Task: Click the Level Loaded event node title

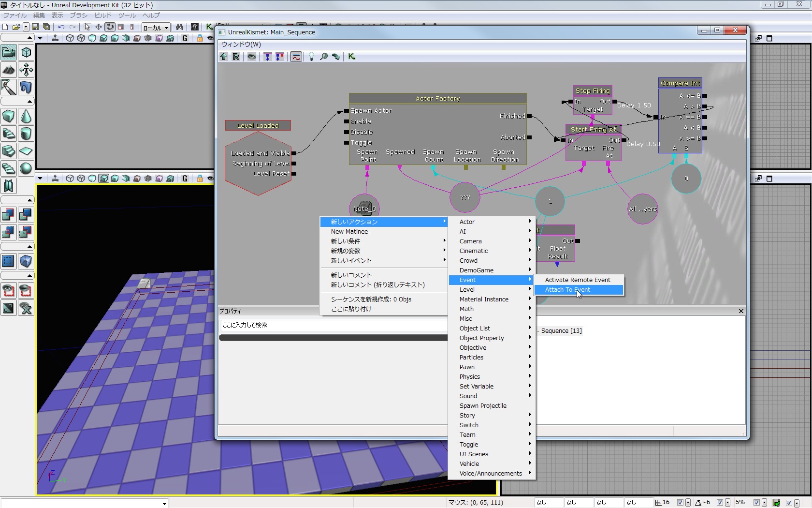Action: [x=258, y=126]
